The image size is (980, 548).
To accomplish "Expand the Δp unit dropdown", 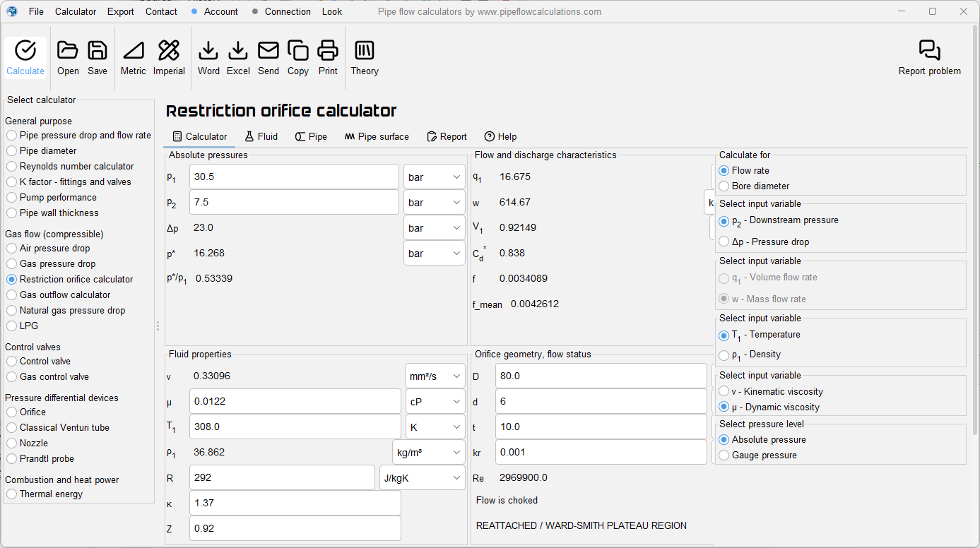I will click(x=435, y=228).
